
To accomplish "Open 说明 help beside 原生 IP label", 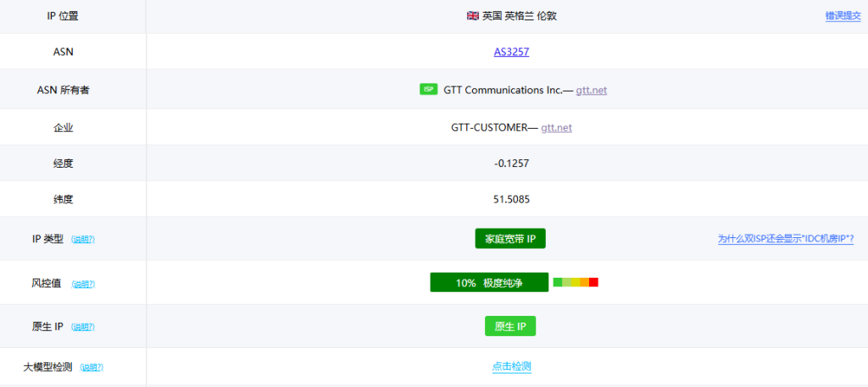I will 83,327.
